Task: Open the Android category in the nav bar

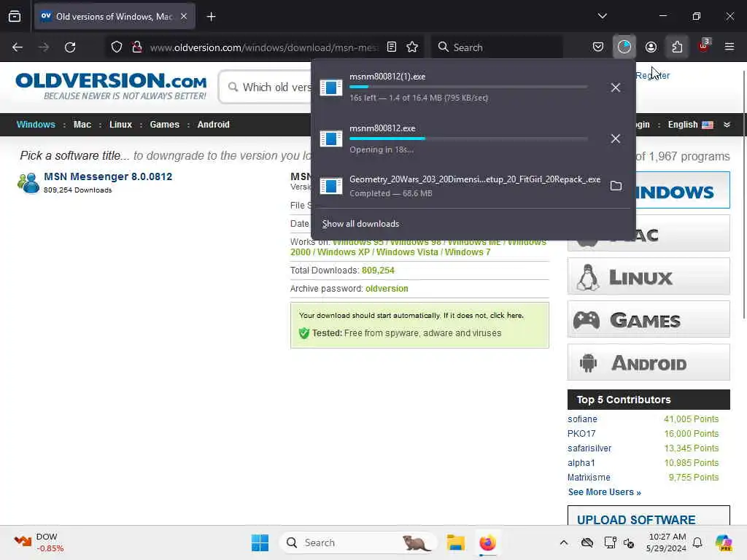Action: pos(214,125)
